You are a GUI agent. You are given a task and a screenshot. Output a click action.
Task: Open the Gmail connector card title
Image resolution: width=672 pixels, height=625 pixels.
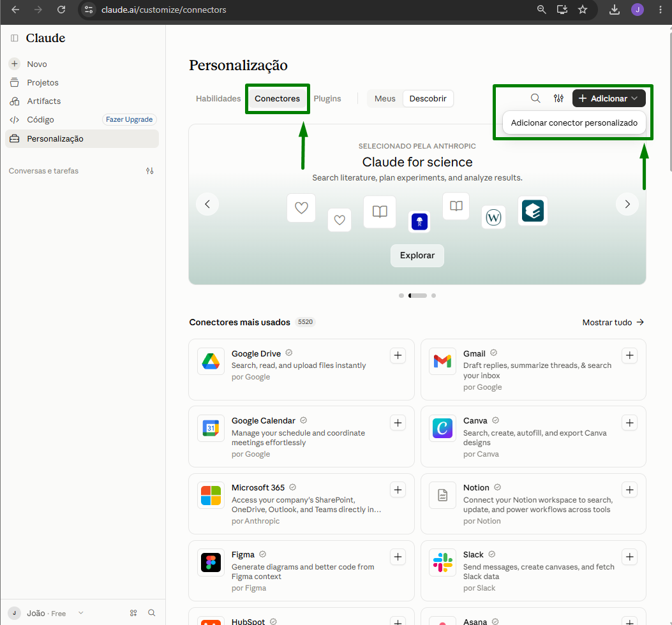[474, 353]
